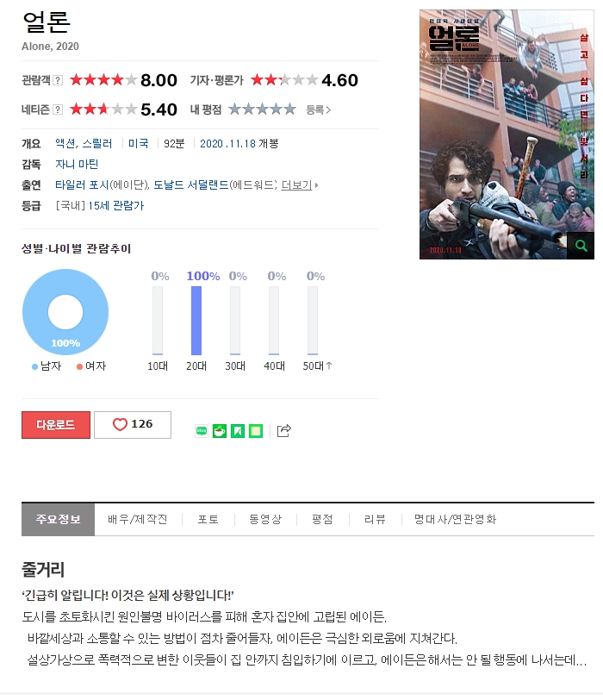
Task: Open director 자니 마틴 link
Action: (77, 165)
